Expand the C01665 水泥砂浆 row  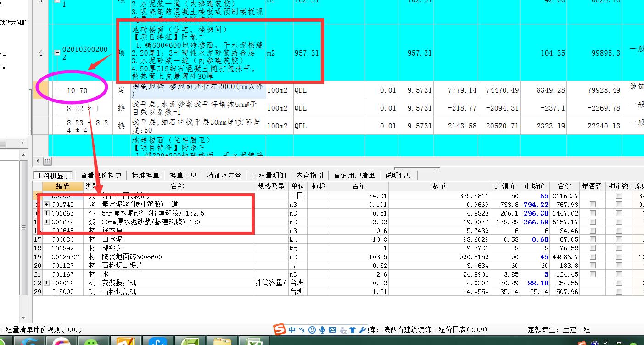pos(47,213)
